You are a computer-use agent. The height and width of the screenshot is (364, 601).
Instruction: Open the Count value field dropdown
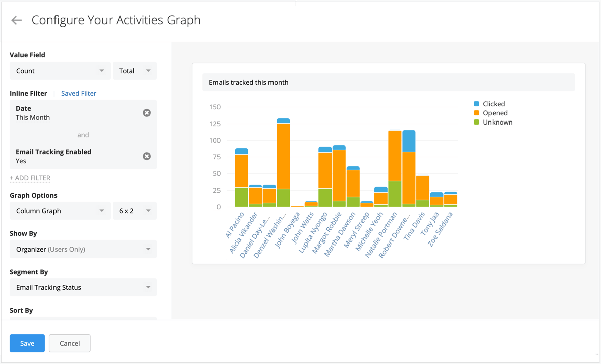pos(60,71)
